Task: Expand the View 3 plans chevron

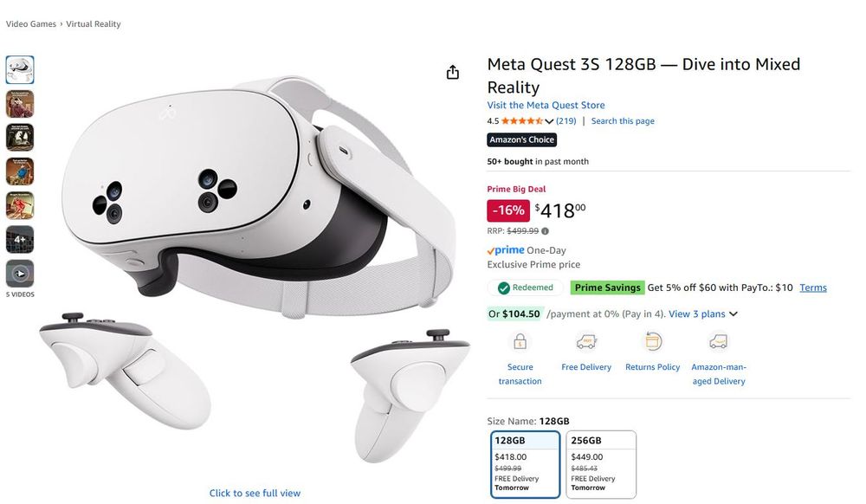Action: pyautogui.click(x=734, y=314)
